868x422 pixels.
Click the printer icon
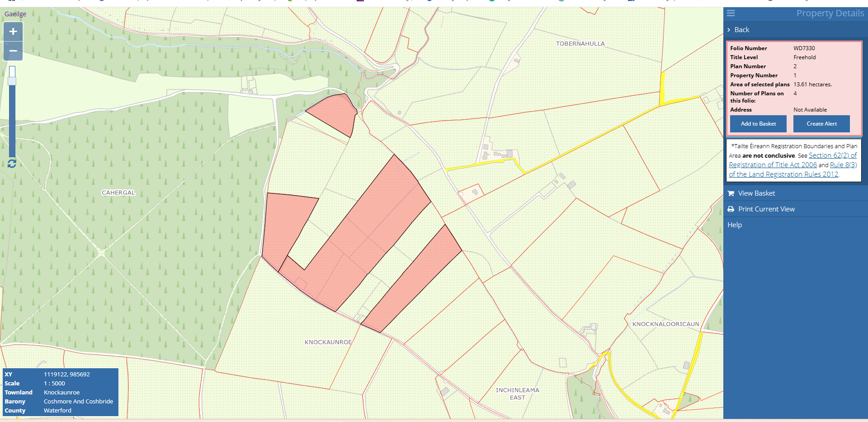point(731,209)
